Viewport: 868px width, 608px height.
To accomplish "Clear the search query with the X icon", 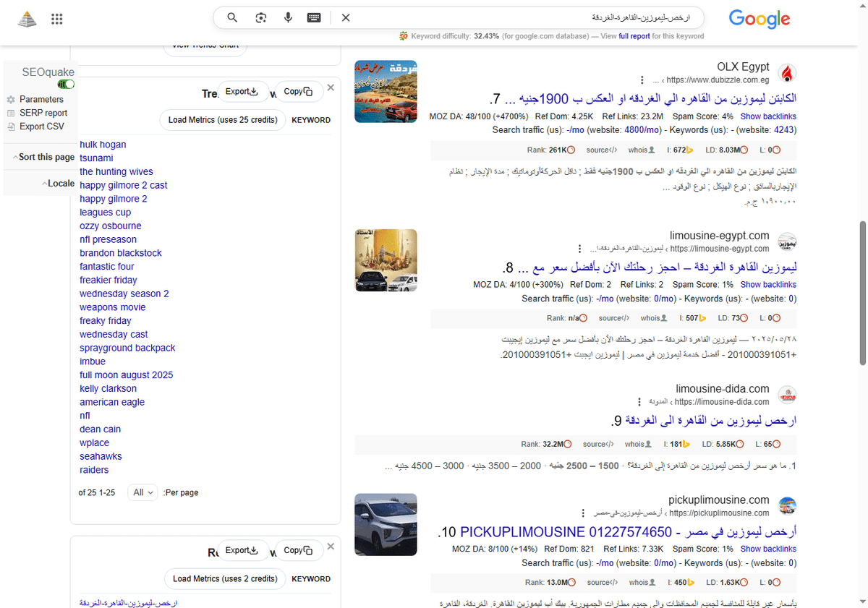I will tap(346, 17).
